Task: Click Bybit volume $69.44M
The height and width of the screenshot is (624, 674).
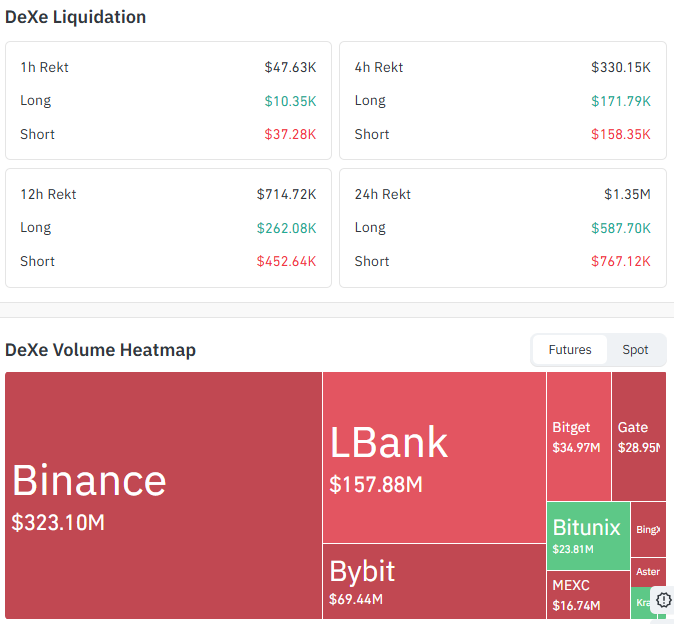Action: click(x=356, y=599)
